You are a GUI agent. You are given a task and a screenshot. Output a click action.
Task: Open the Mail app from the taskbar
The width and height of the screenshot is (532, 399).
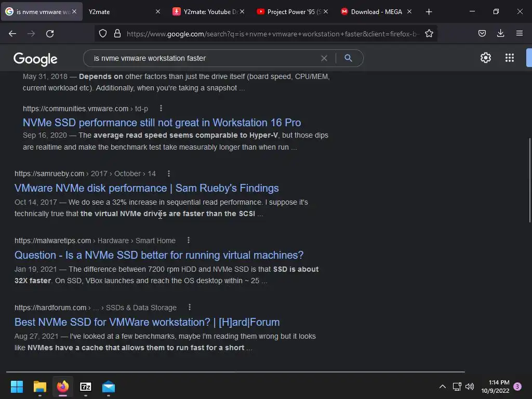(109, 387)
